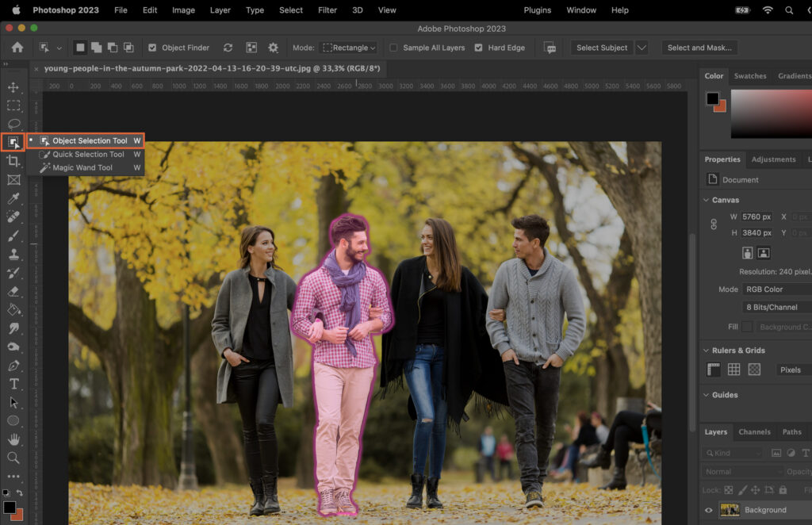Select the Crop tool

coord(13,161)
